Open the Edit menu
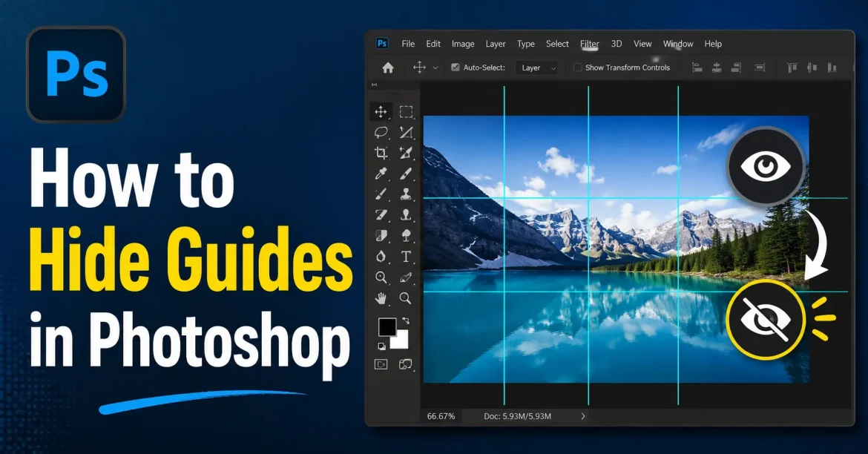Screen dimensions: 868x454 click(x=433, y=44)
